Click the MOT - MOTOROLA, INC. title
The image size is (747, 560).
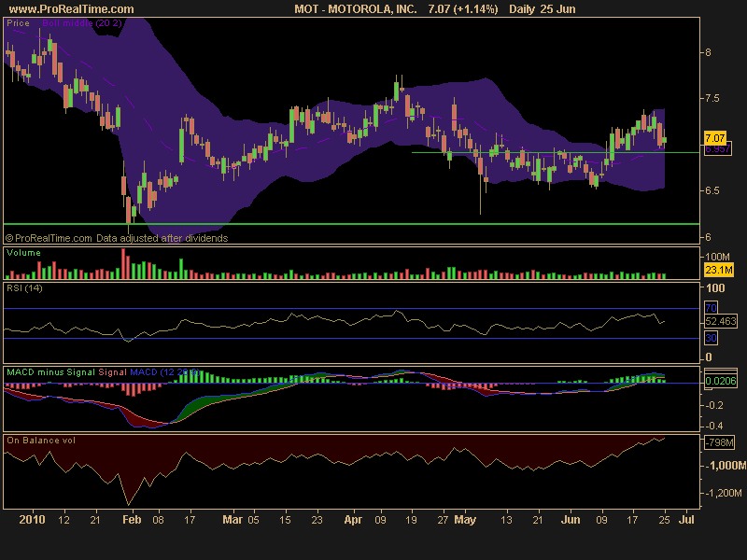click(356, 9)
